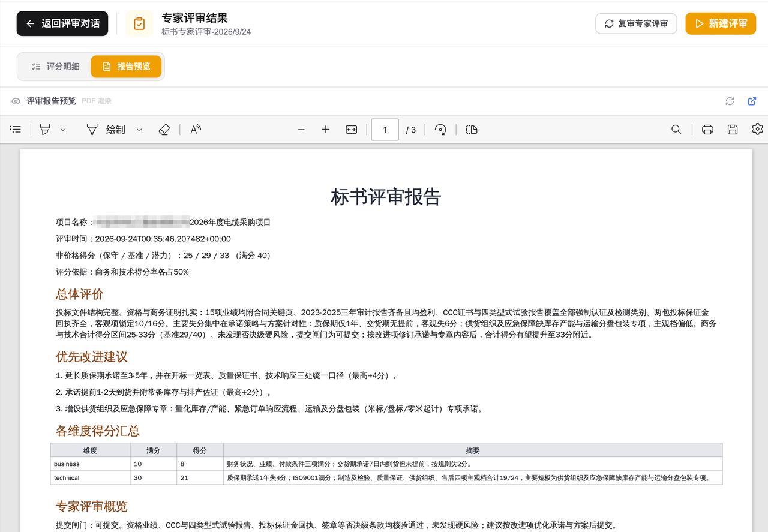Open search in the PDF toolbar
Screen dimensions: 768x532
pos(676,130)
